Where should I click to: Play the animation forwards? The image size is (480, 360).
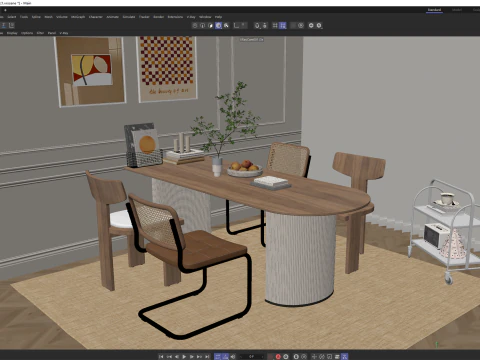click(x=184, y=357)
